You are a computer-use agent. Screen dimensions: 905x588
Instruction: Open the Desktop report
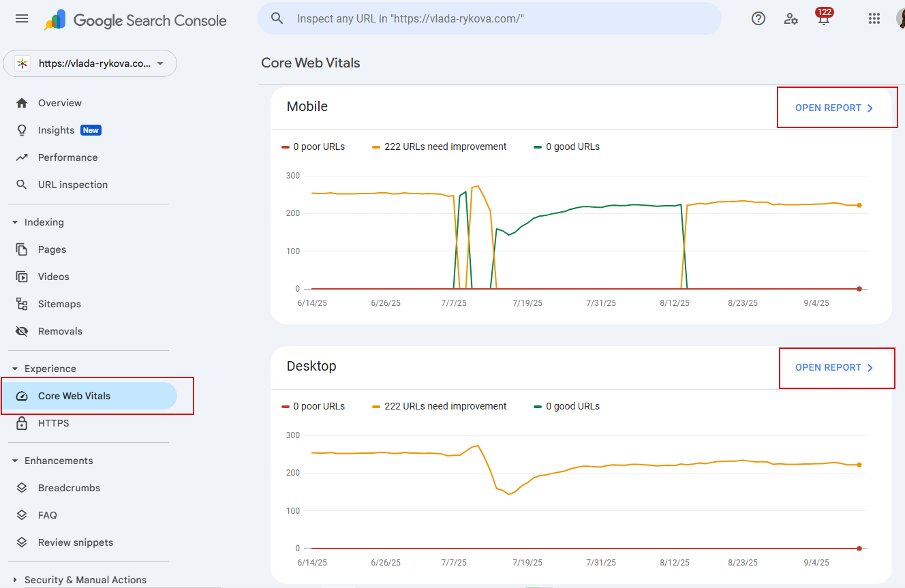pos(834,367)
